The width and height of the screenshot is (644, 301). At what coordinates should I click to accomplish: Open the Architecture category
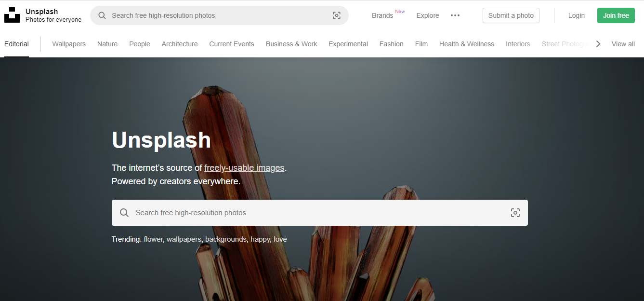point(180,44)
